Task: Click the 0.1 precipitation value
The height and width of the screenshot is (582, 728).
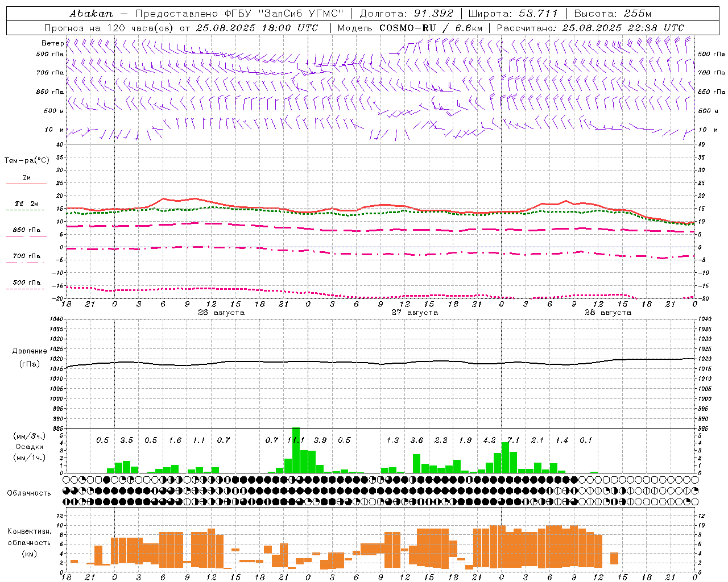Action: pyautogui.click(x=586, y=440)
